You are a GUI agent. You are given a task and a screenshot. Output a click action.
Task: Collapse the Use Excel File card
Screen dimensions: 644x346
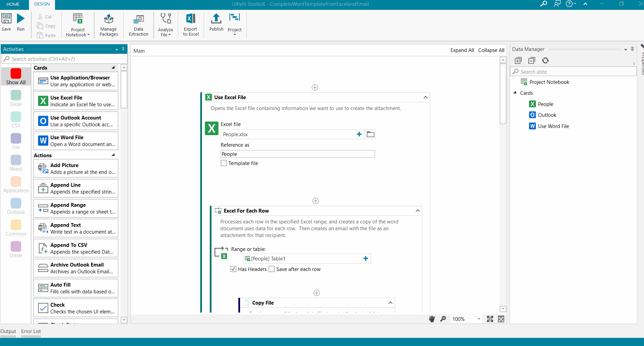[425, 97]
